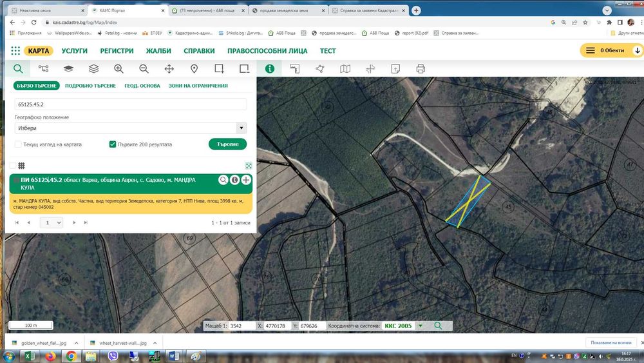The width and height of the screenshot is (644, 363).
Task: Activate the pan move arrows tool
Action: click(169, 68)
